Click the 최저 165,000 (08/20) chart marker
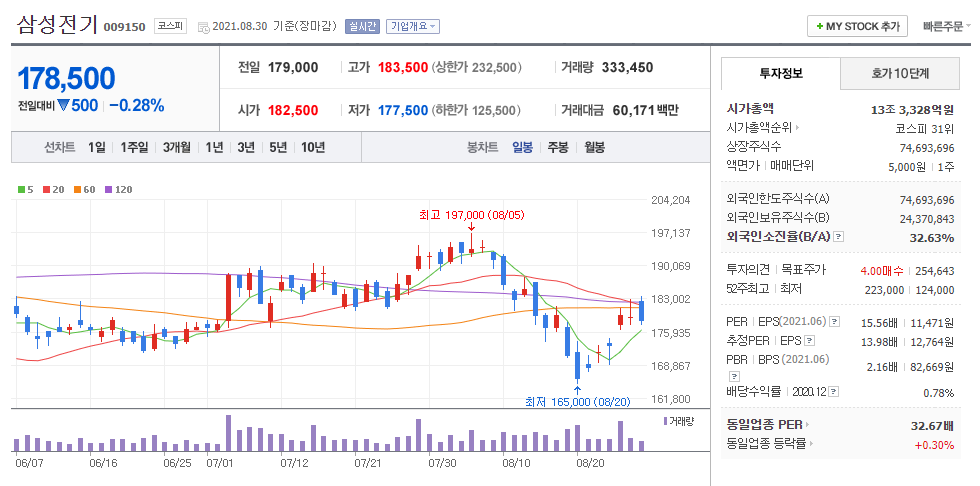The image size is (980, 486). (578, 402)
